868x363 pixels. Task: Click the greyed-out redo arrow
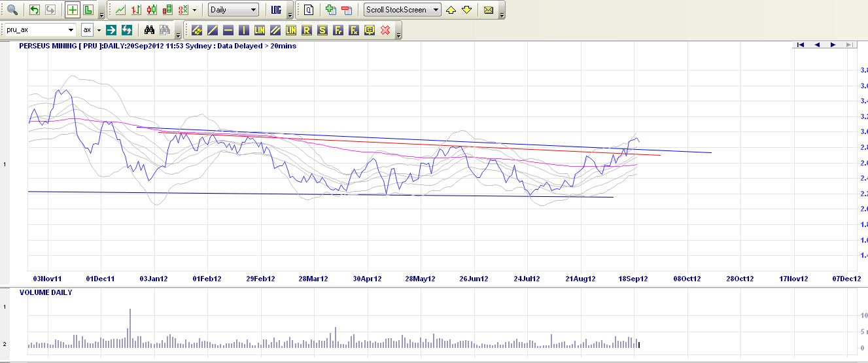click(50, 10)
